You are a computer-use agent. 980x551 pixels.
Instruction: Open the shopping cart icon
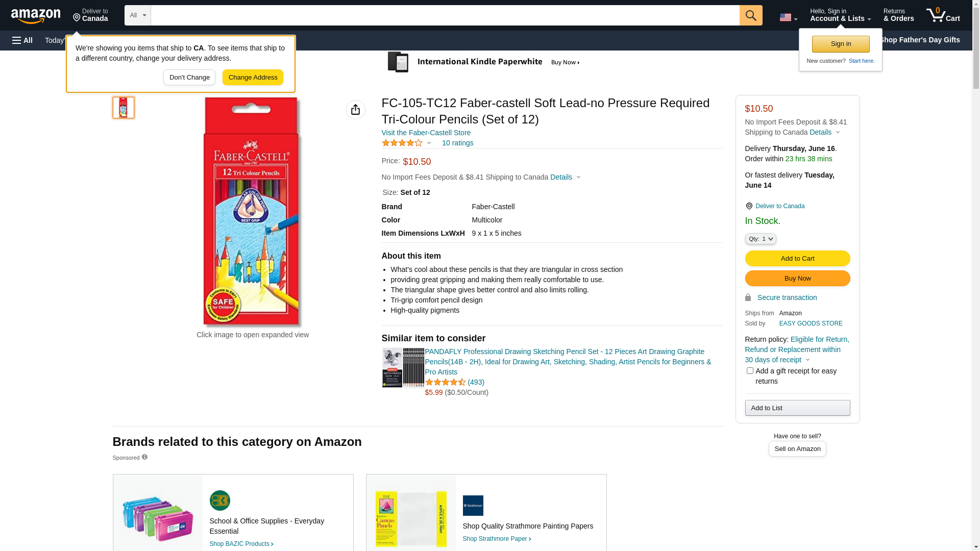943,15
